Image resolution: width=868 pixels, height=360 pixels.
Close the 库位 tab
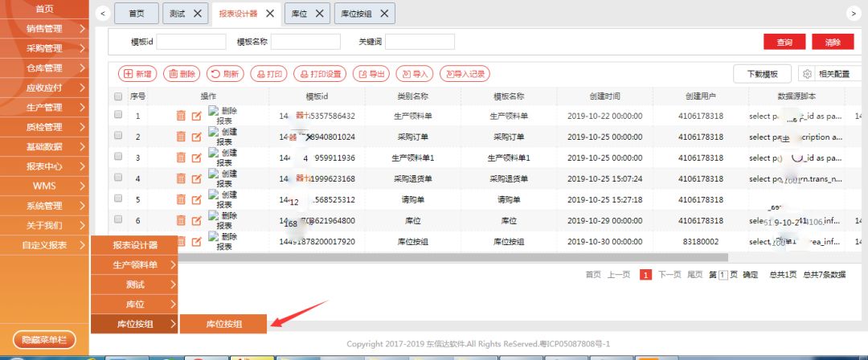319,14
